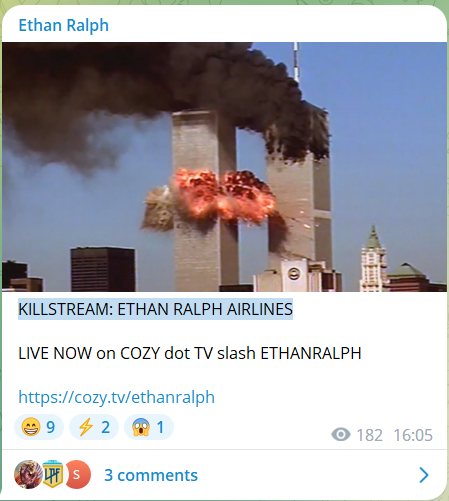
Task: Toggle the lightning bolt reaction emoji
Action: (x=86, y=427)
